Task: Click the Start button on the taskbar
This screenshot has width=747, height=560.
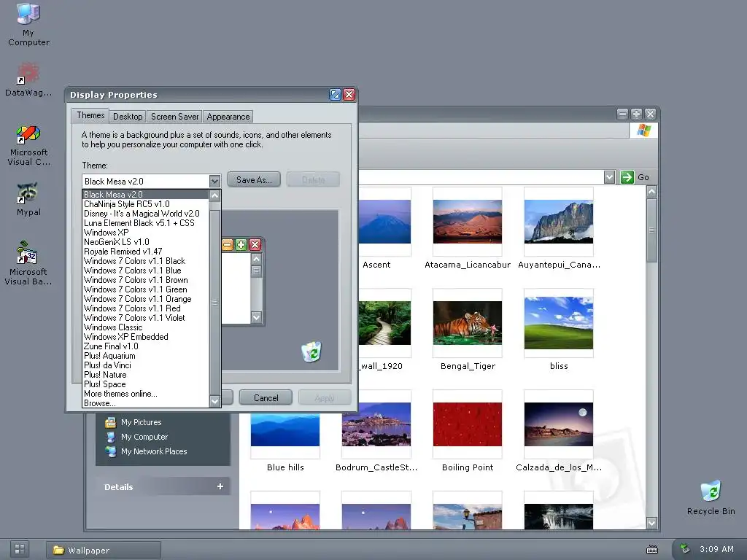Action: tap(20, 549)
